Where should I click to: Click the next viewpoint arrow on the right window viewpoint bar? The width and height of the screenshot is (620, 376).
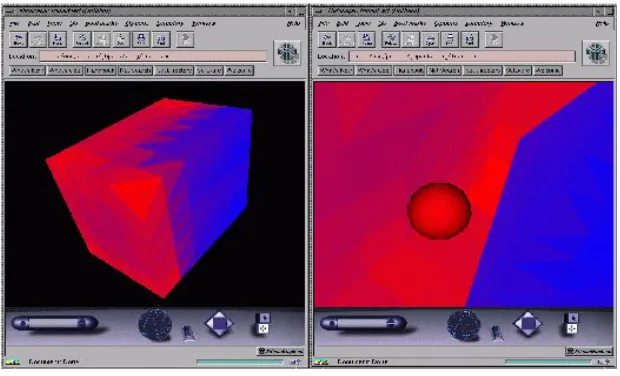point(391,323)
